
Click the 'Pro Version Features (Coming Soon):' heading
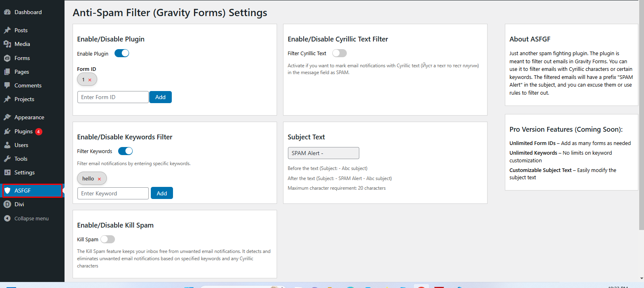[566, 129]
